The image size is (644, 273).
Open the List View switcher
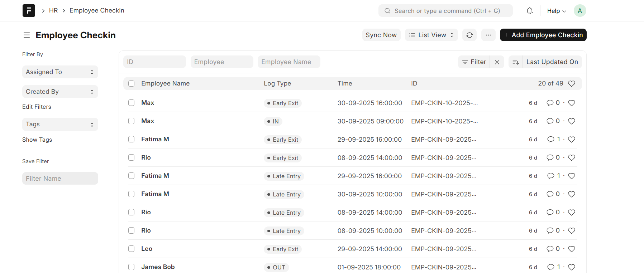[431, 35]
